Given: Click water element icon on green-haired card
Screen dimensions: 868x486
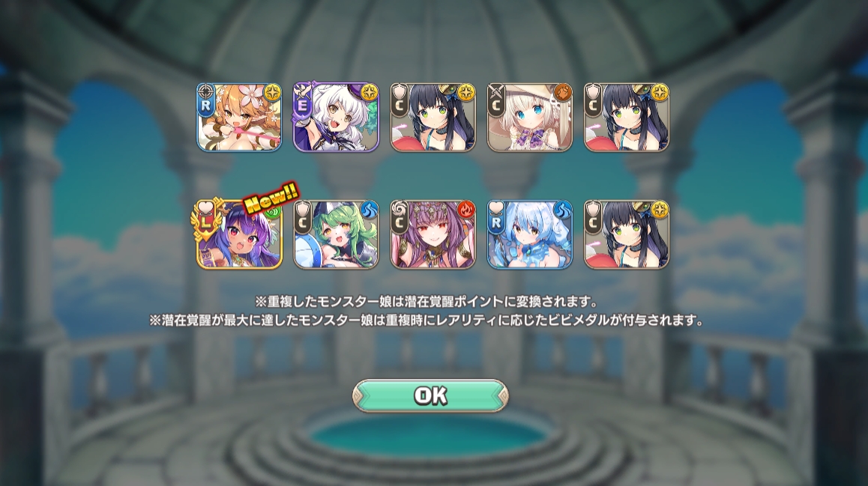Looking at the screenshot, I should pyautogui.click(x=369, y=210).
